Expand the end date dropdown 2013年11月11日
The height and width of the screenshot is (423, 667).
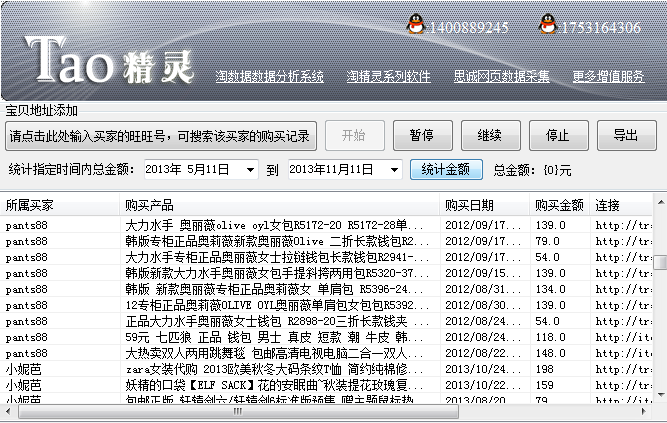click(394, 170)
